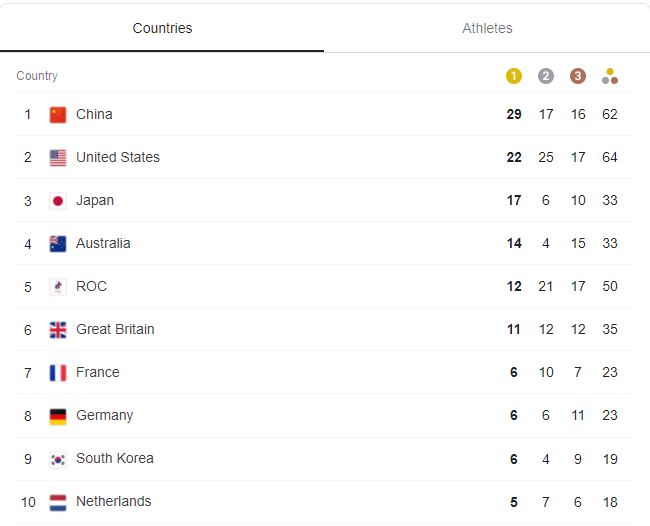Select the Netherlands country name
650x526 pixels.
coord(114,501)
